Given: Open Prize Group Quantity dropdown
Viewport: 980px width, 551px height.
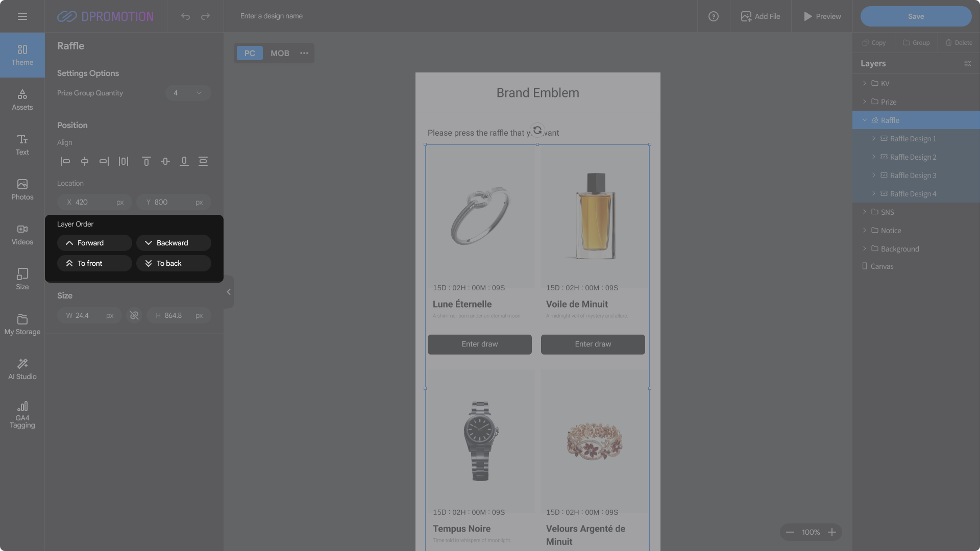Looking at the screenshot, I should coord(188,93).
